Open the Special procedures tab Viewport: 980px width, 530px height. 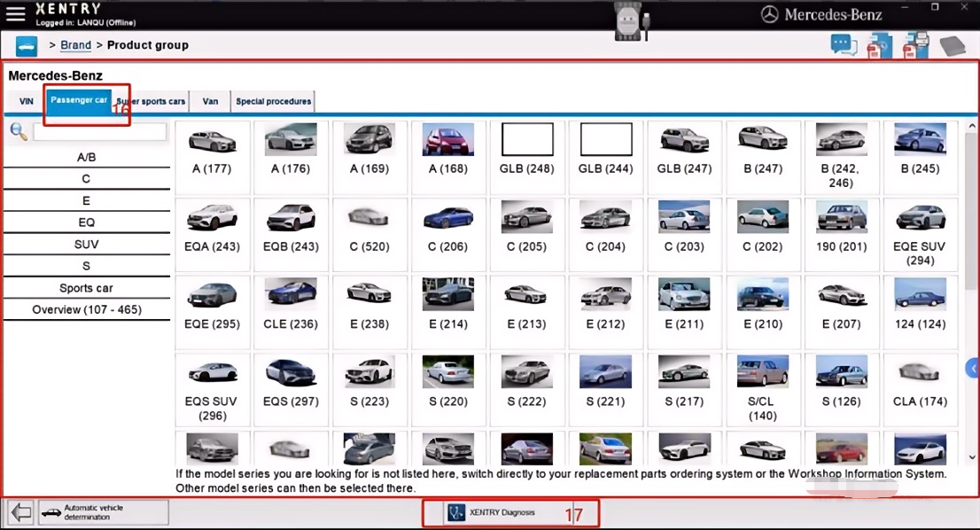pos(273,102)
